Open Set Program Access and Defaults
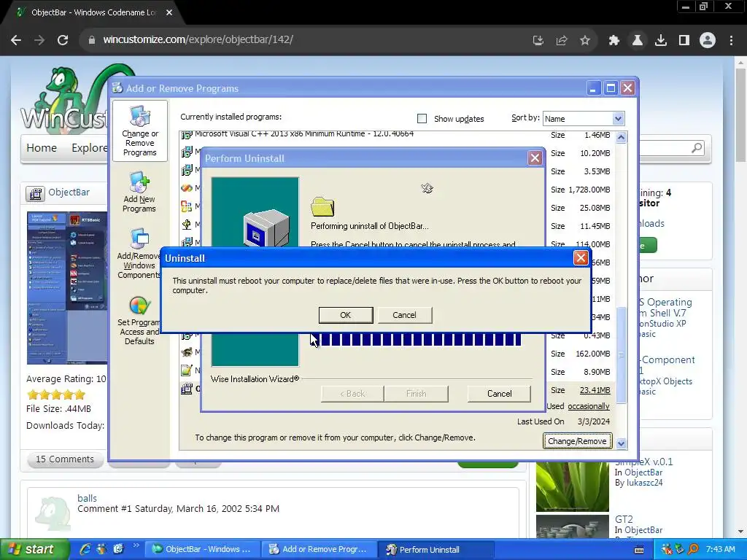The height and width of the screenshot is (560, 747). coord(139,320)
